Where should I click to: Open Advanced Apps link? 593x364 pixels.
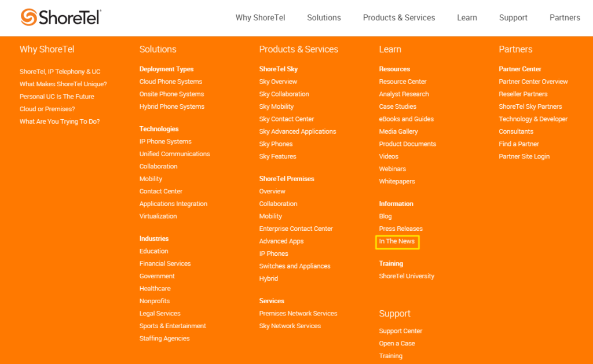pos(281,241)
